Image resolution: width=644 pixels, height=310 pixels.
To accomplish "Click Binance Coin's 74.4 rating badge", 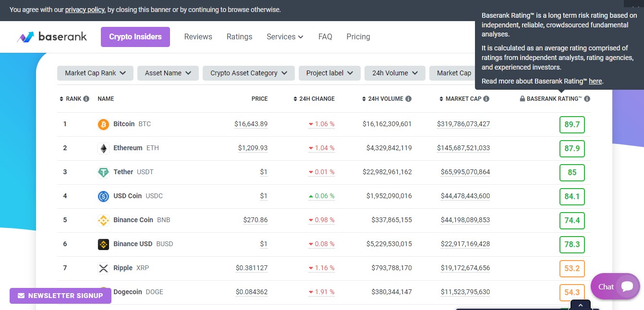I will coord(572,221).
